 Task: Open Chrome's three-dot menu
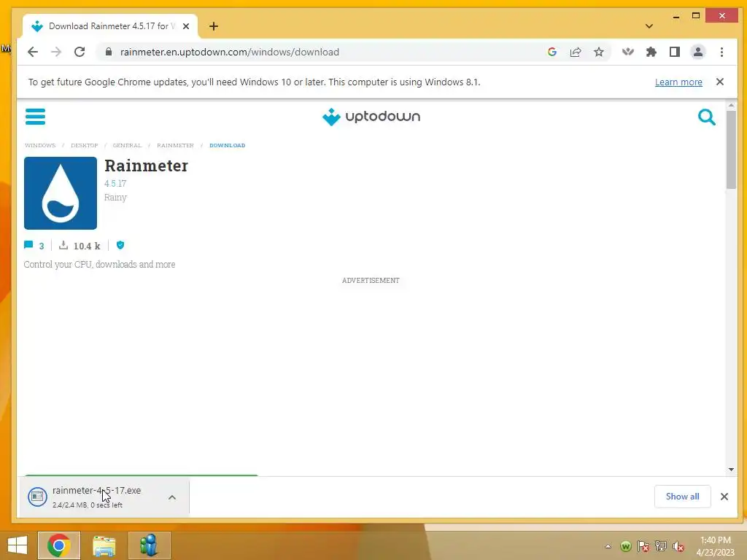(x=721, y=52)
